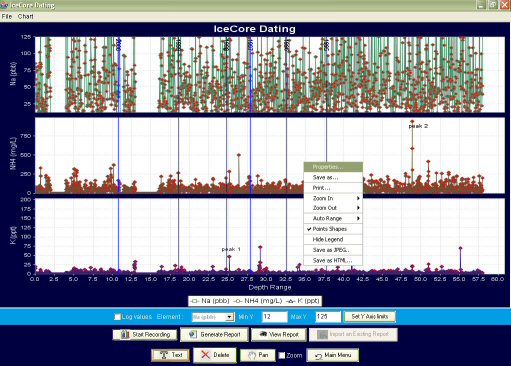Click the Text tool T icon

click(164, 355)
